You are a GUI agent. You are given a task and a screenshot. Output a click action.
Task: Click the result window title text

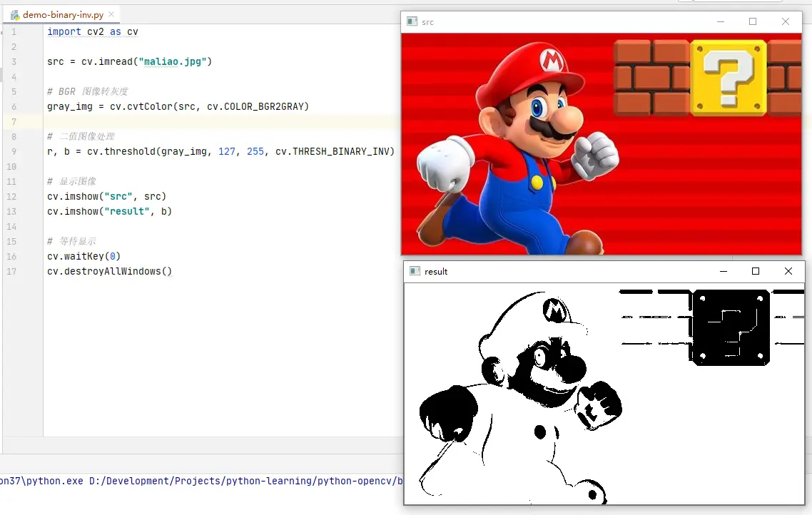pos(436,272)
